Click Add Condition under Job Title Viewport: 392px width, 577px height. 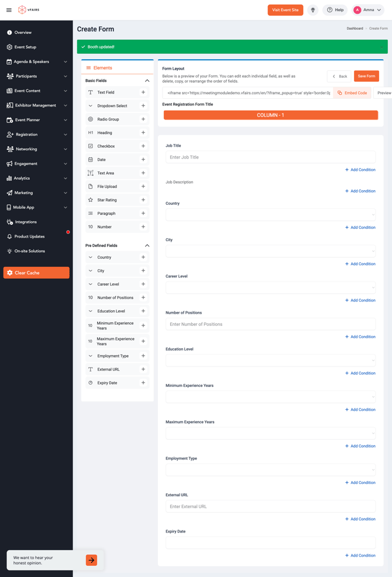(360, 170)
